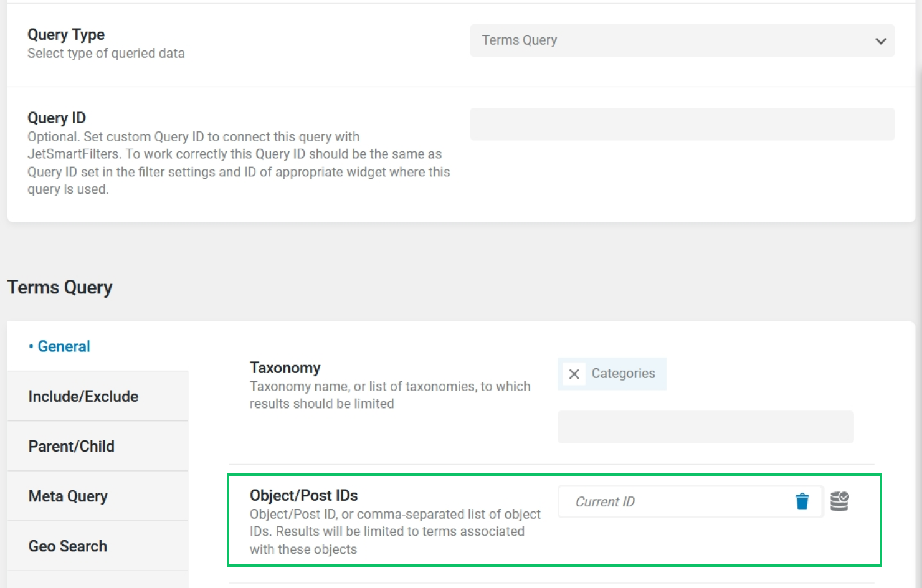The width and height of the screenshot is (922, 588).
Task: Click the Terms Query section heading
Action: [60, 287]
